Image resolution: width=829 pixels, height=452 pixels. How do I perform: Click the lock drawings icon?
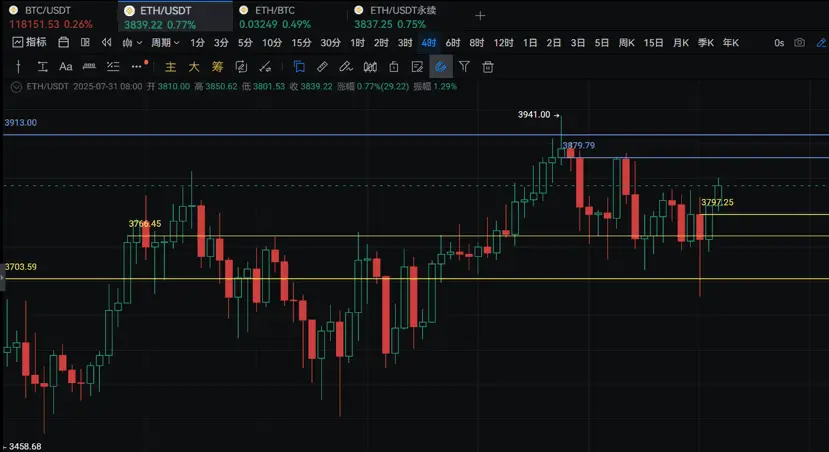(x=394, y=67)
